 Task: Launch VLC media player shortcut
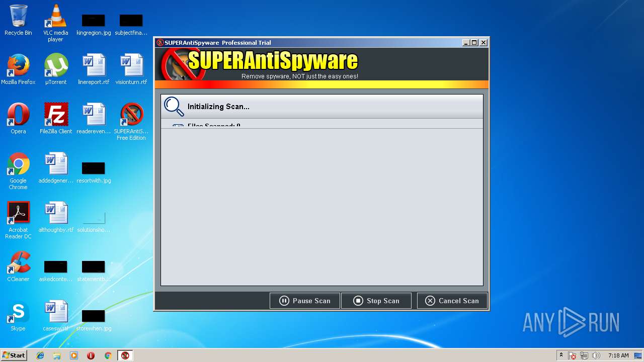[x=55, y=23]
